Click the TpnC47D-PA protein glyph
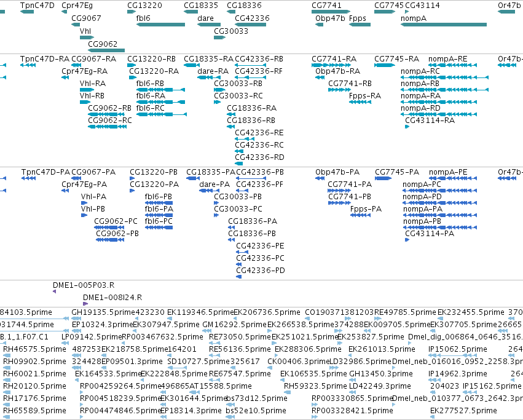 coord(28,178)
